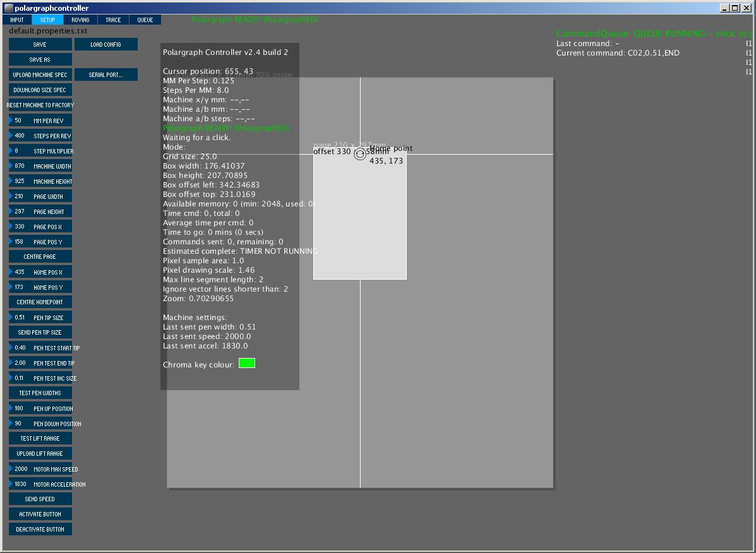
Task: Click ACTIVATE BUTTON
Action: [x=40, y=514]
